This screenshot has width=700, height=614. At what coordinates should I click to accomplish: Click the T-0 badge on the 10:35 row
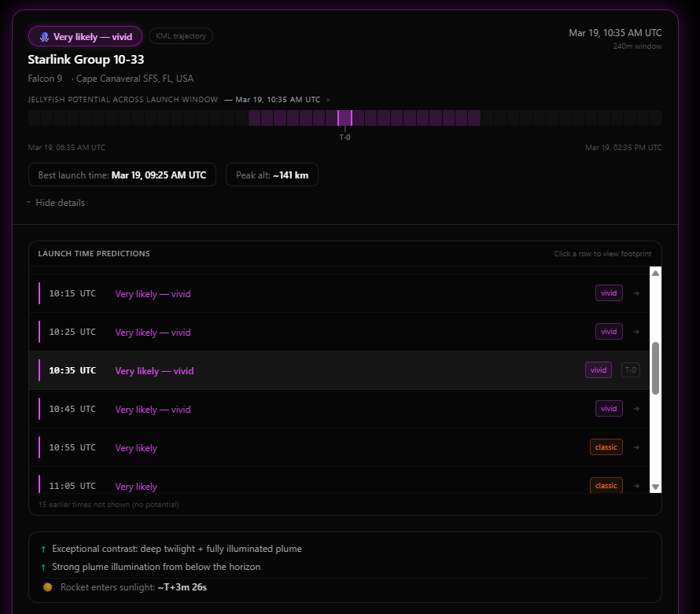(x=631, y=370)
